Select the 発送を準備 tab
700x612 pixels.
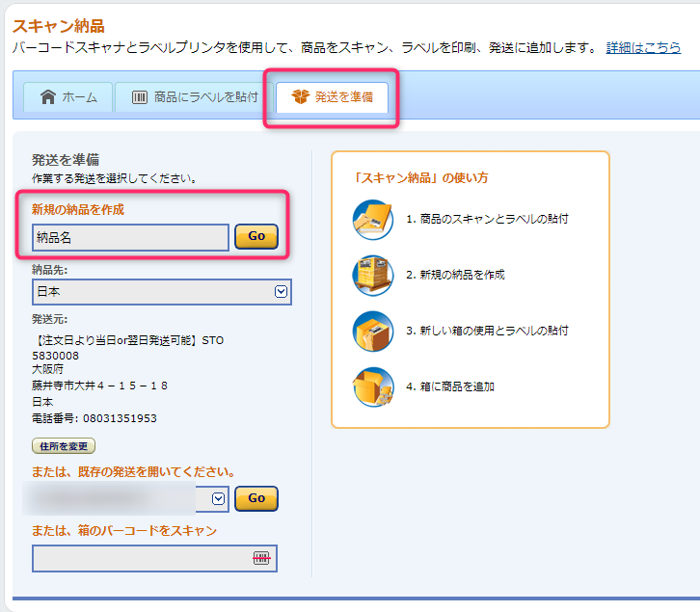(x=333, y=97)
